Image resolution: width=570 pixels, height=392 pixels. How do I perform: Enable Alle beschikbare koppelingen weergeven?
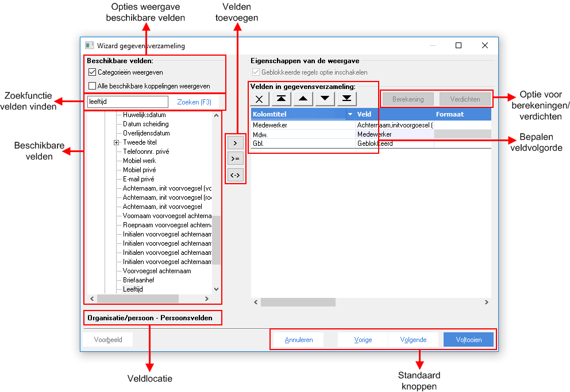(93, 86)
